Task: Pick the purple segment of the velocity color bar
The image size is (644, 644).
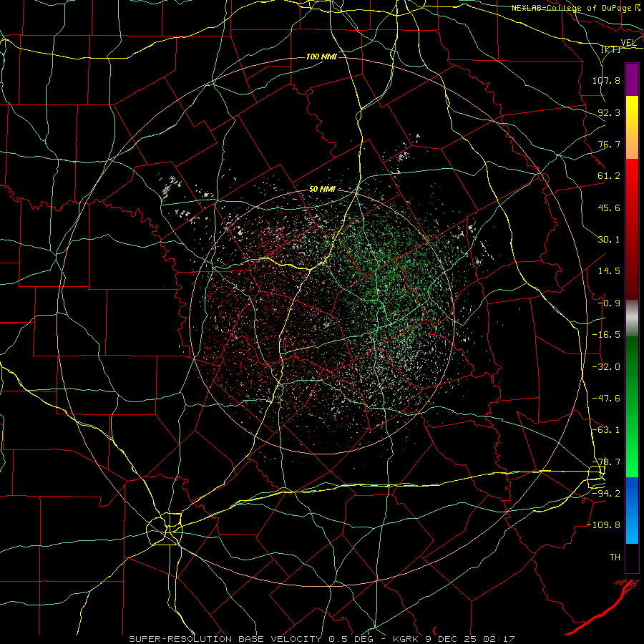Action: 632,79
